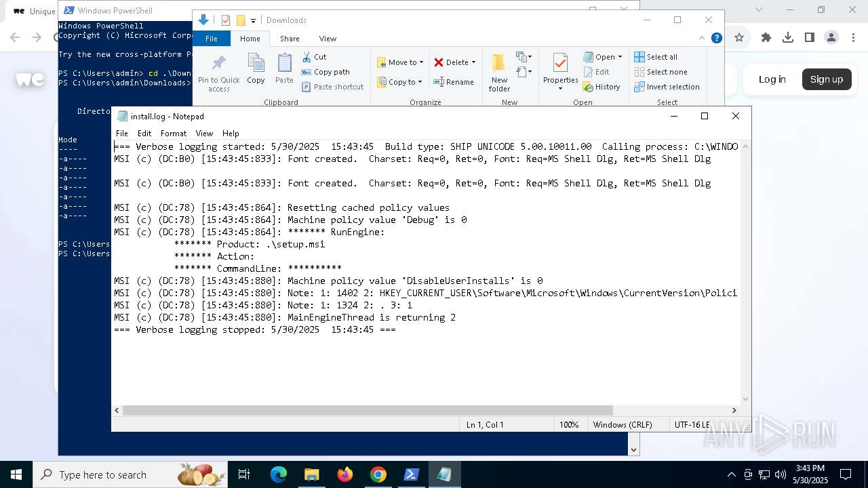
Task: Click the Start button
Action: point(16,474)
